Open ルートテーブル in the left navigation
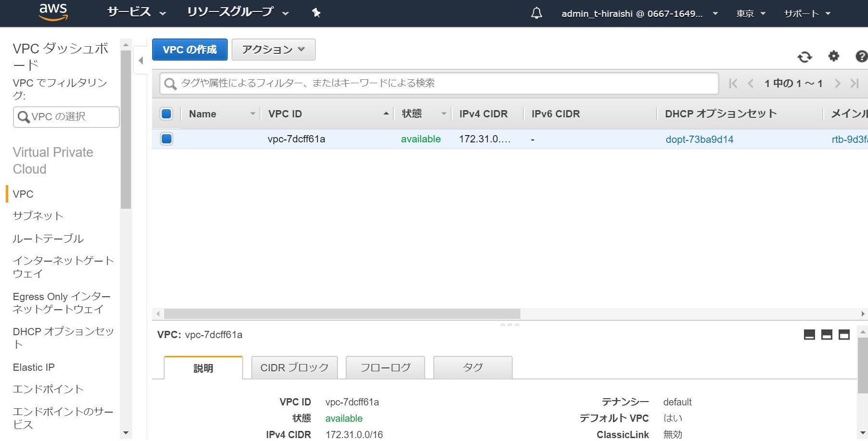Screen dimensions: 868x441 click(48, 239)
